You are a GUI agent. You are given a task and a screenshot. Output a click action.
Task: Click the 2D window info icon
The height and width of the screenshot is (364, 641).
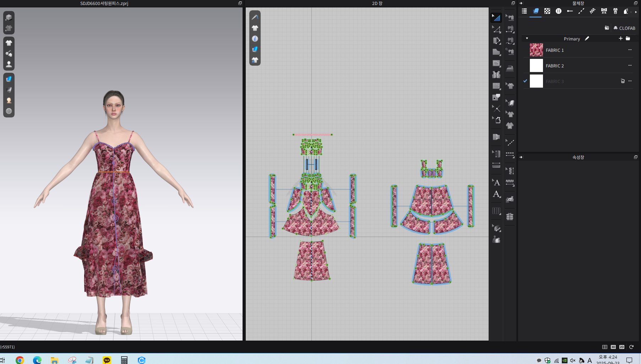pos(255,39)
